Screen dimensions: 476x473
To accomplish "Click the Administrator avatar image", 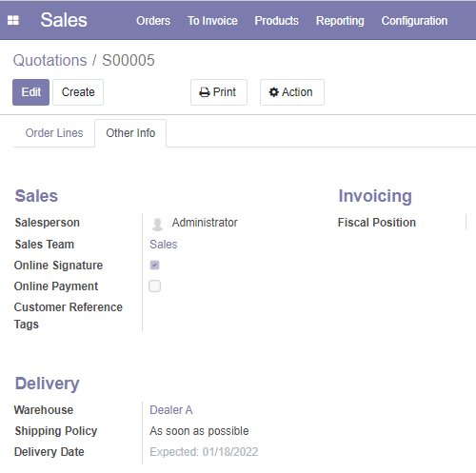I will [x=157, y=224].
